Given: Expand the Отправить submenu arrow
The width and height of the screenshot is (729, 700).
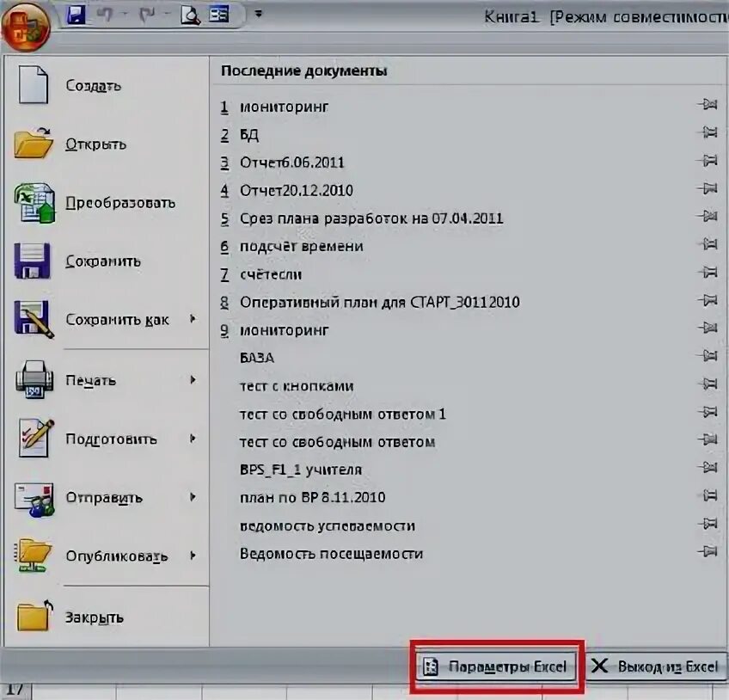Looking at the screenshot, I should [x=193, y=497].
